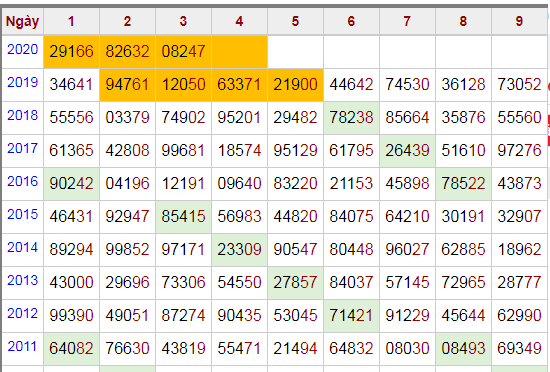The height and width of the screenshot is (372, 550).
Task: Select cell 97276 in 2017 row
Action: (x=519, y=150)
